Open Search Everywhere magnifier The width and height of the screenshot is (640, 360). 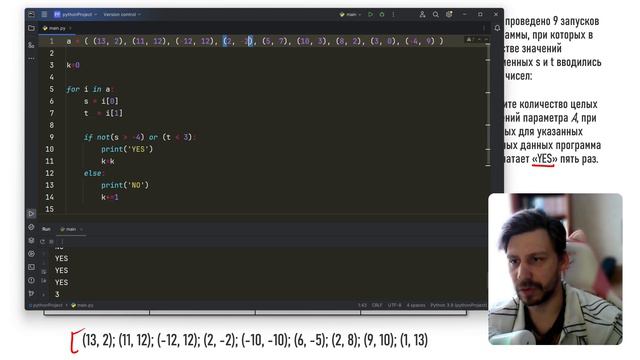[436, 14]
